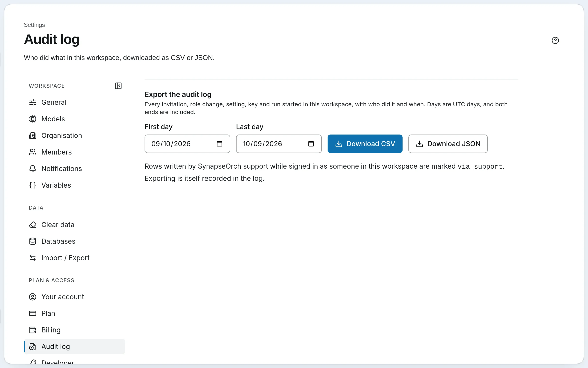Open Your account settings
This screenshot has width=588, height=368.
(x=74, y=297)
